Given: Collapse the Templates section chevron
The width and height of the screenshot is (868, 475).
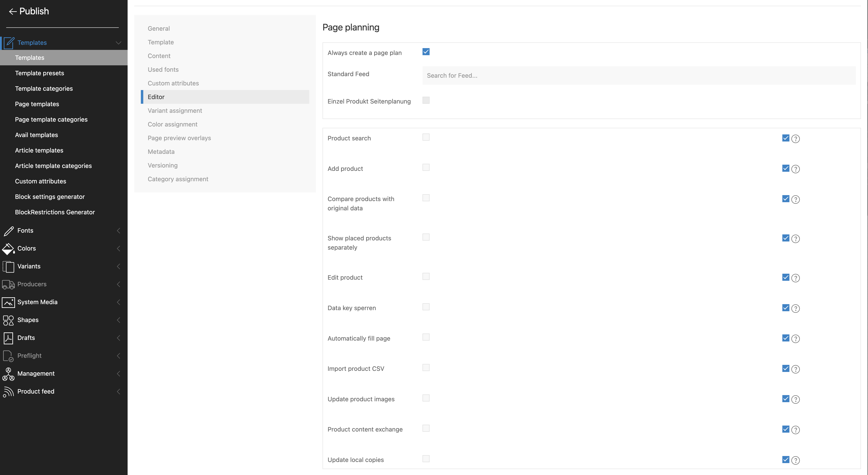Looking at the screenshot, I should pos(118,43).
